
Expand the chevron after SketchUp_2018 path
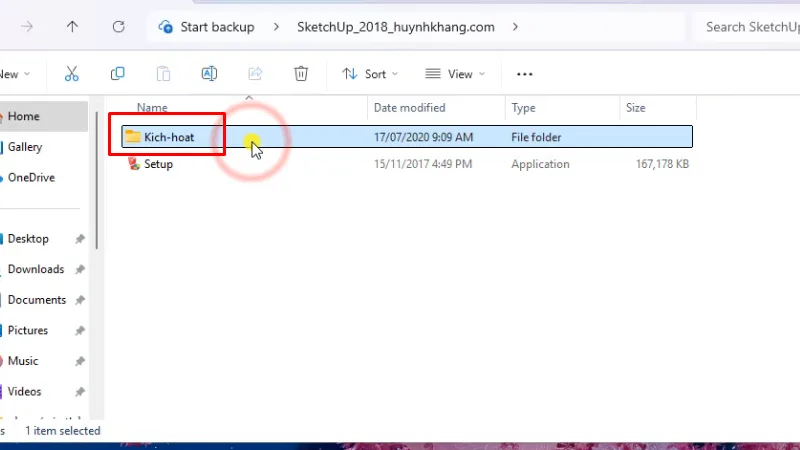click(515, 27)
